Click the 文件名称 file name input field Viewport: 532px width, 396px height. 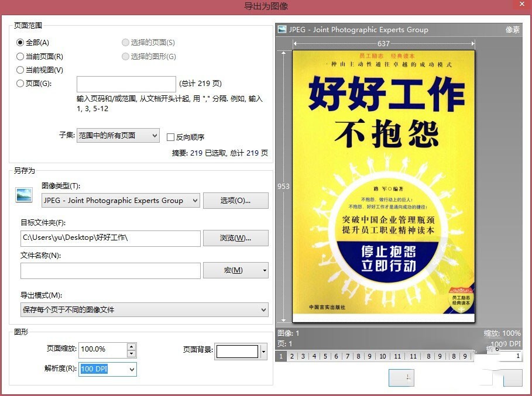coord(110,271)
